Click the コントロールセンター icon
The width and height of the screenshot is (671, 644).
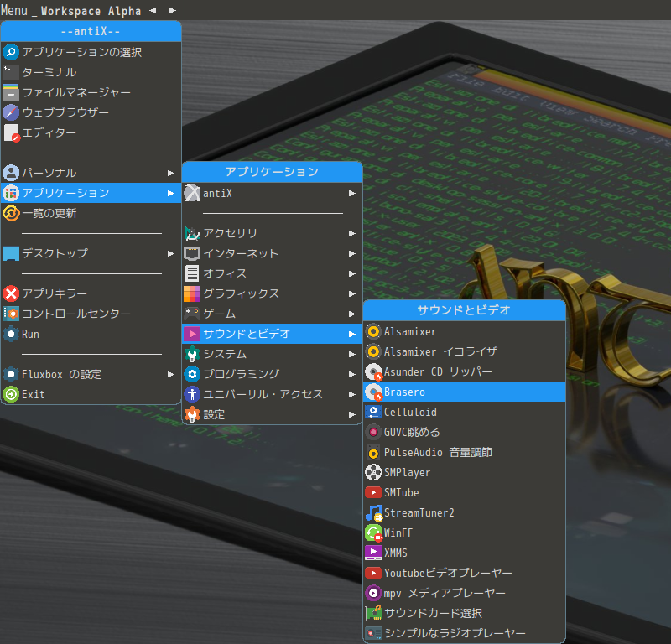click(11, 314)
